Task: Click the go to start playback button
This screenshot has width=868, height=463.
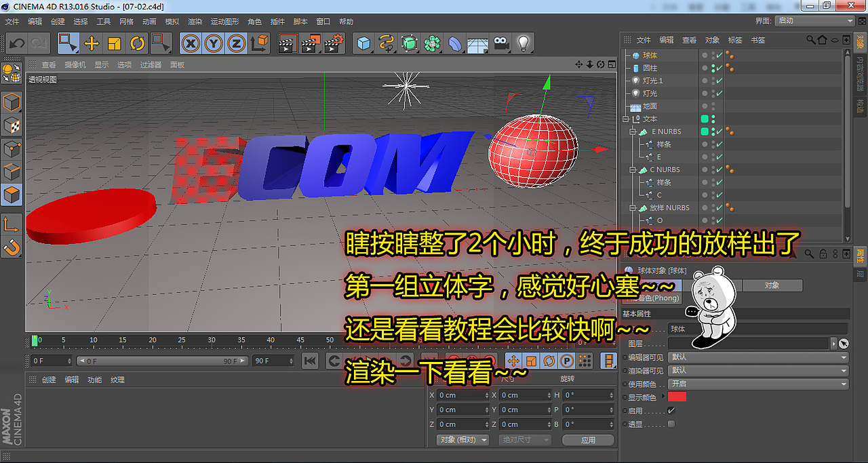Action: (x=310, y=361)
